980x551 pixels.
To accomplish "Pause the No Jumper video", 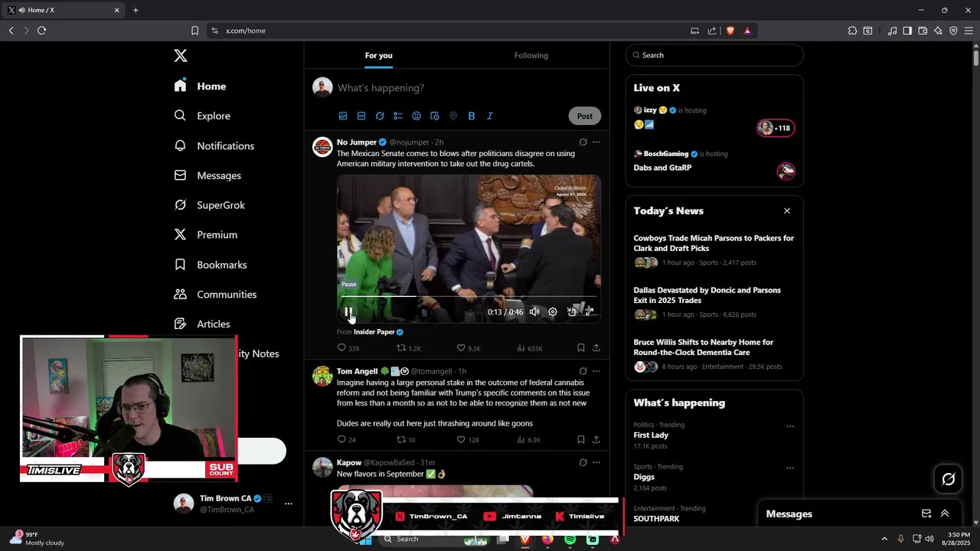I will click(x=348, y=312).
